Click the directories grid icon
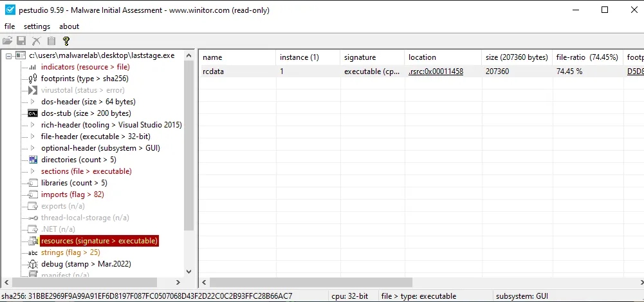This screenshot has width=644, height=302. 33,160
